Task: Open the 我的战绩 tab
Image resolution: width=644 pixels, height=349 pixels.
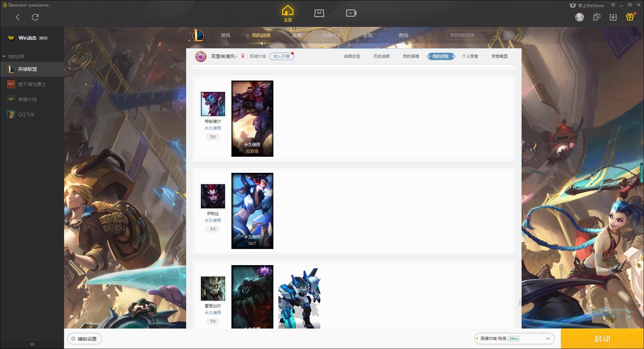Action: [261, 35]
